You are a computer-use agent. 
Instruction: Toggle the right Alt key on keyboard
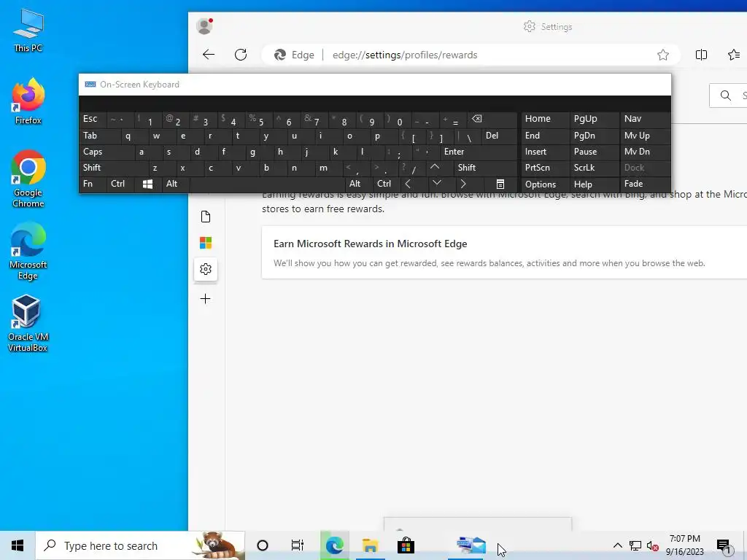358,184
